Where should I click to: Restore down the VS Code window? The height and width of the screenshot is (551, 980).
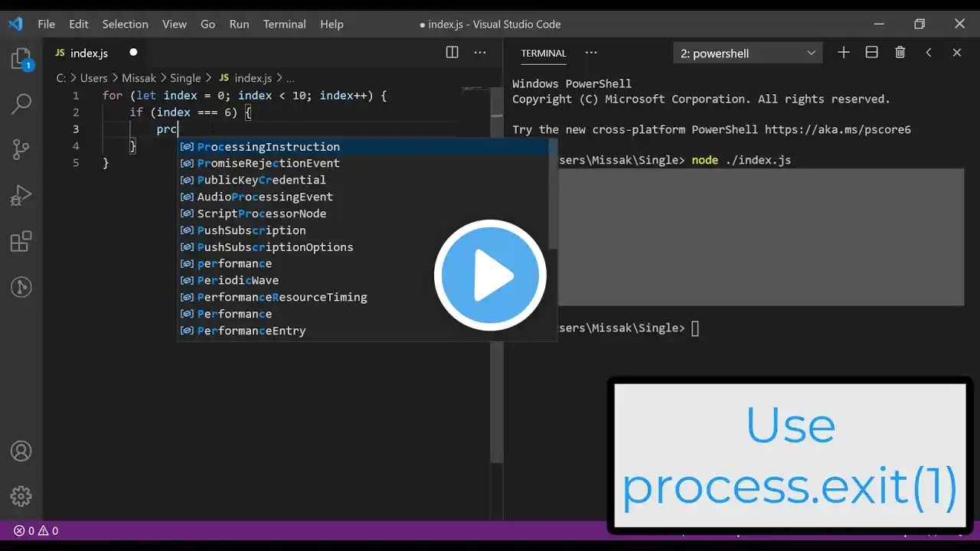tap(920, 24)
